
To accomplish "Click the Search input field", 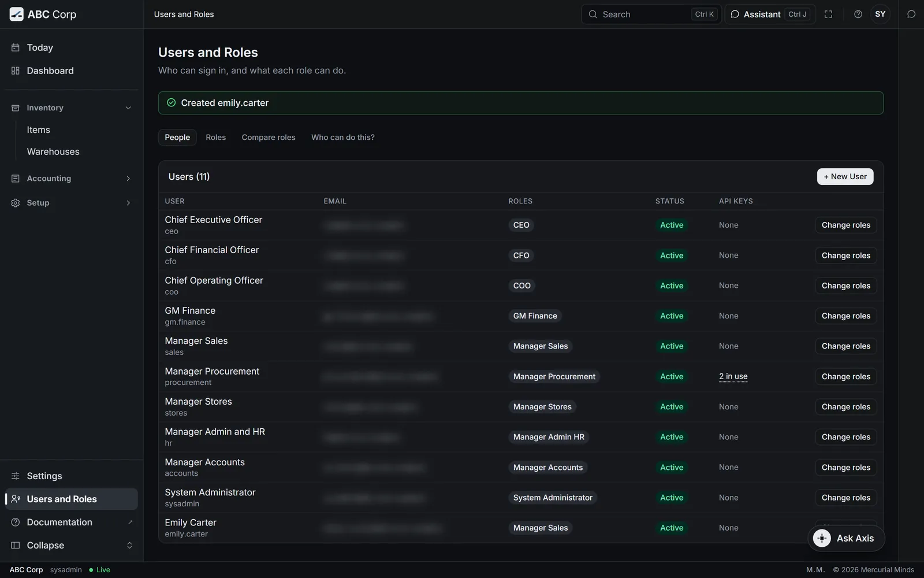I will click(x=651, y=14).
